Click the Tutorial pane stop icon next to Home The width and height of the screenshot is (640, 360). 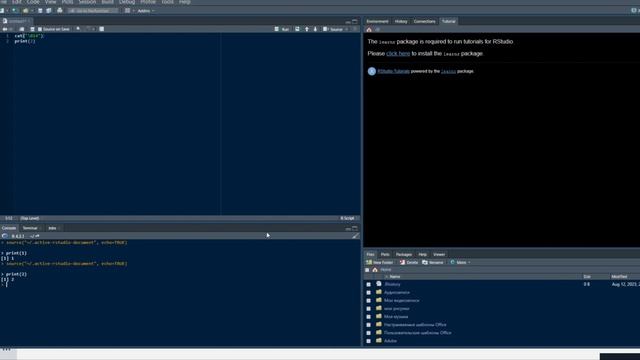tap(378, 30)
